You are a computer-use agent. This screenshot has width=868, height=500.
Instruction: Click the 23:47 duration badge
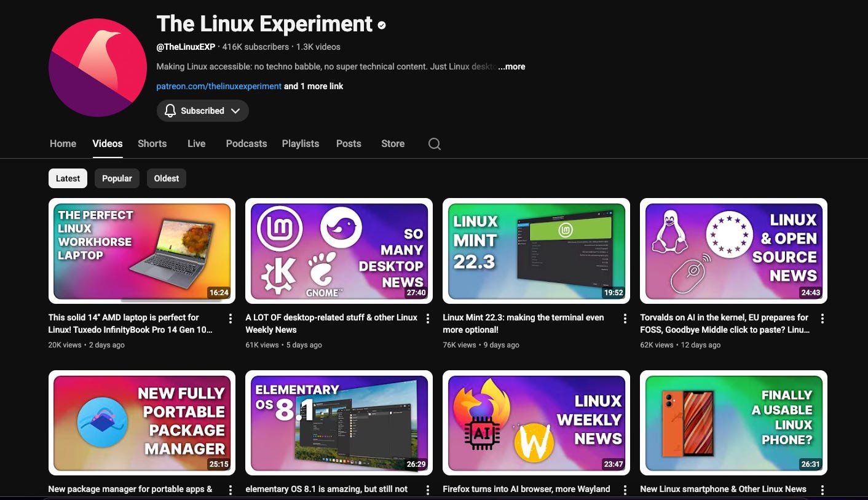coord(614,464)
